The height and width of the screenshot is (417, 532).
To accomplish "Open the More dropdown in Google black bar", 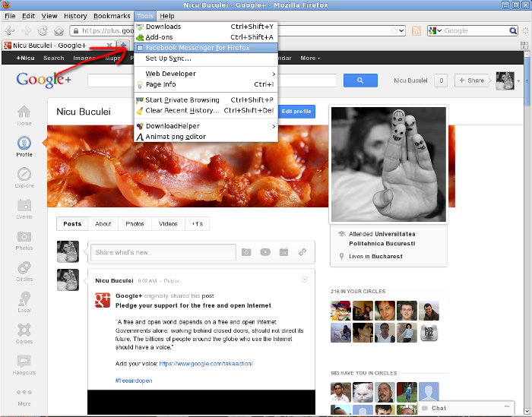I will click(310, 58).
